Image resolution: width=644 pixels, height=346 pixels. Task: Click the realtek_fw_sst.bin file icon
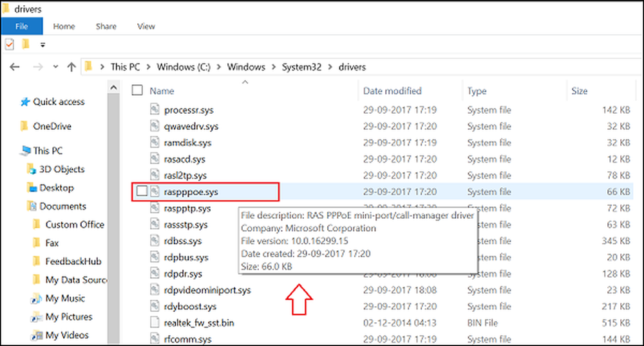click(x=155, y=322)
